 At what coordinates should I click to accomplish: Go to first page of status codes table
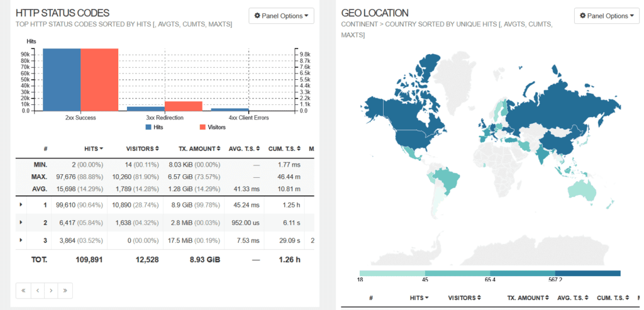(x=25, y=290)
